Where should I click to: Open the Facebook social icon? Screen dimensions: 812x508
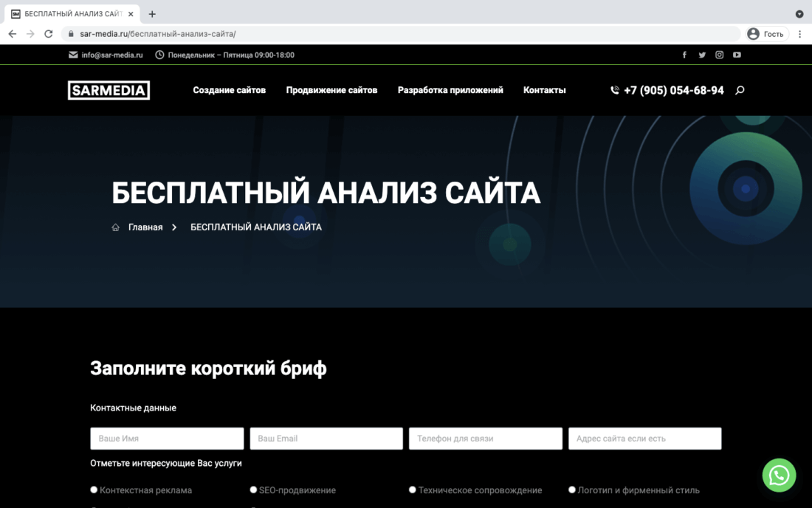point(684,55)
